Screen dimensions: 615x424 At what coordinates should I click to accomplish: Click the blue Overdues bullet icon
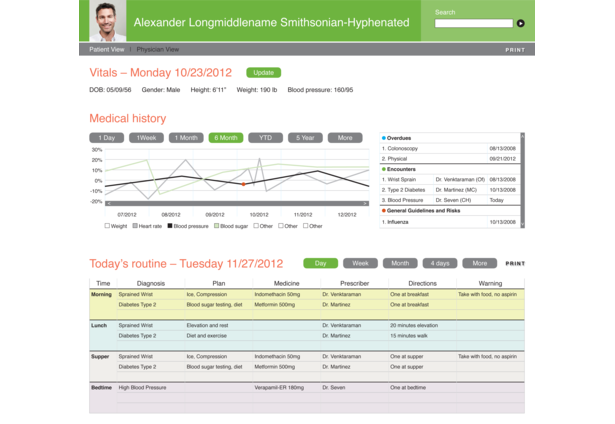coord(384,138)
